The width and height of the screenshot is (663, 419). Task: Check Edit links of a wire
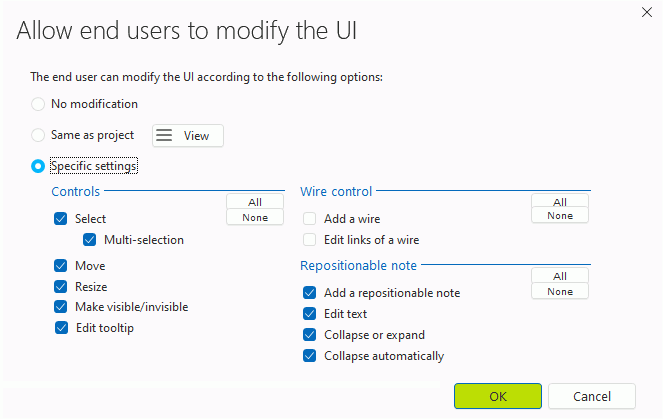tap(310, 240)
